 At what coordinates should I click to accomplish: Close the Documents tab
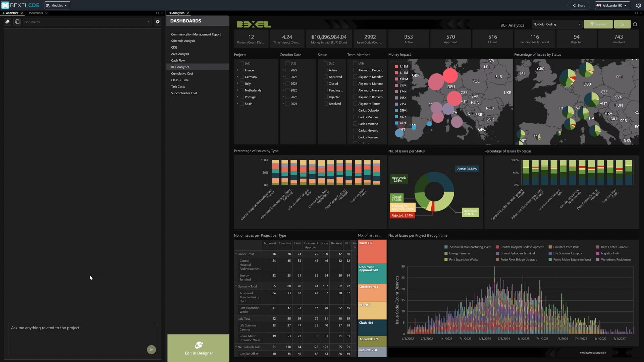[x=46, y=13]
